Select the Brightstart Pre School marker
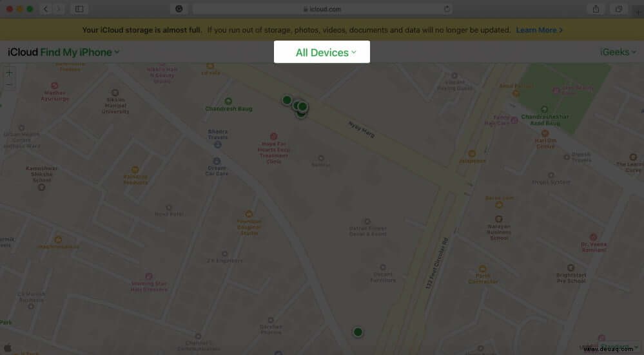Screen dimensions: 644x355 [571, 268]
